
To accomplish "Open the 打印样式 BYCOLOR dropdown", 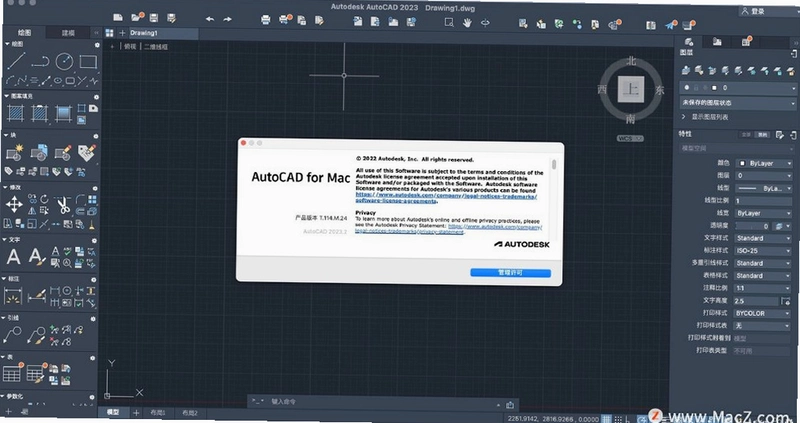I will pos(762,313).
